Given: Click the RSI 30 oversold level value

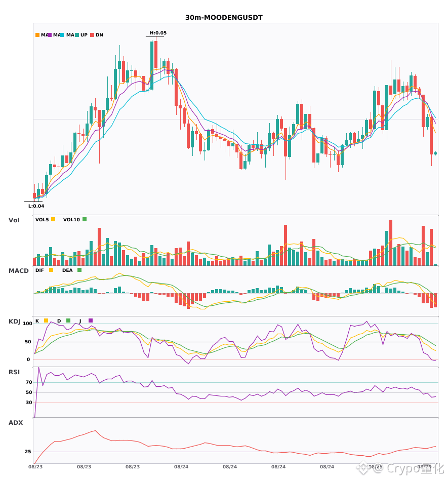Looking at the screenshot, I should (29, 403).
